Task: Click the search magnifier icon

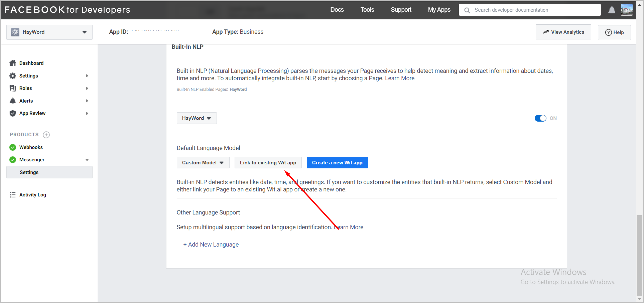Action: coord(467,10)
